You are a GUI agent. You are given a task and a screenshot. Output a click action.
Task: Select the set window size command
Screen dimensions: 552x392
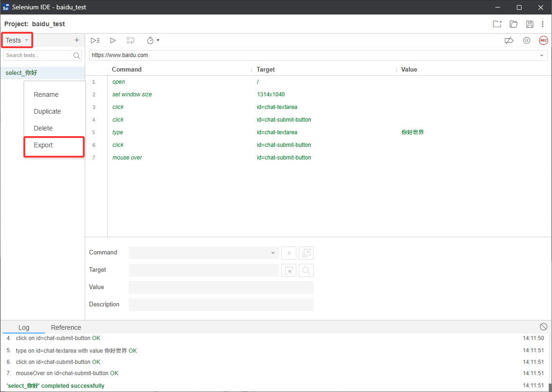pos(132,94)
